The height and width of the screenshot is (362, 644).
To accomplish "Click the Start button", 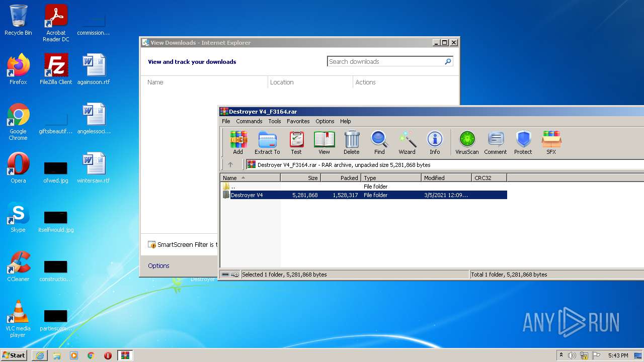I will [14, 355].
